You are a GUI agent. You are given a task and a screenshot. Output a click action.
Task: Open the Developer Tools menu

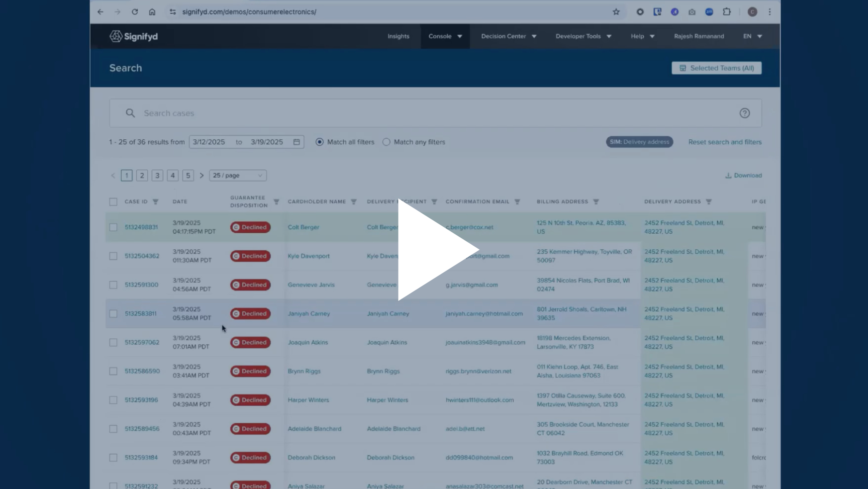pos(583,36)
